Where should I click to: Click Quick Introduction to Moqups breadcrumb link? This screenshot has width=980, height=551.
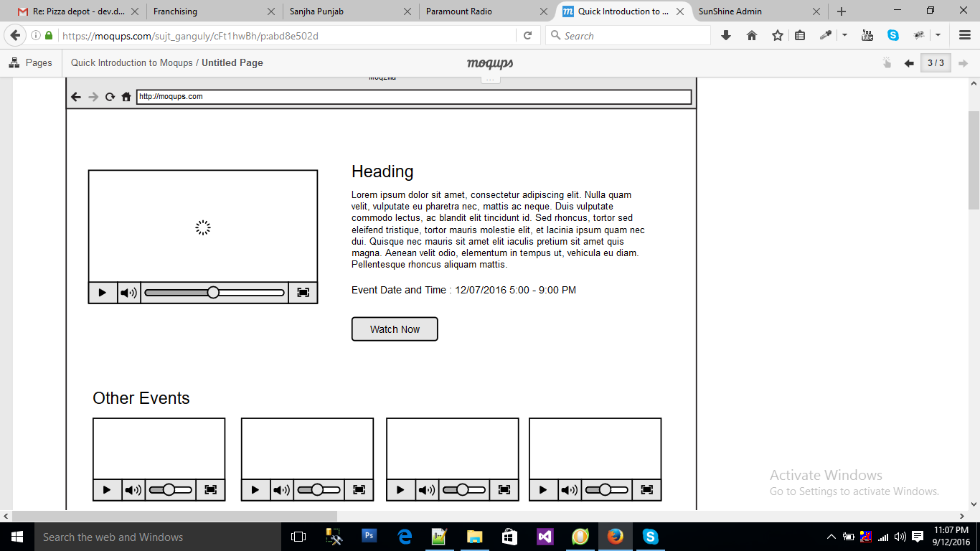pos(131,63)
